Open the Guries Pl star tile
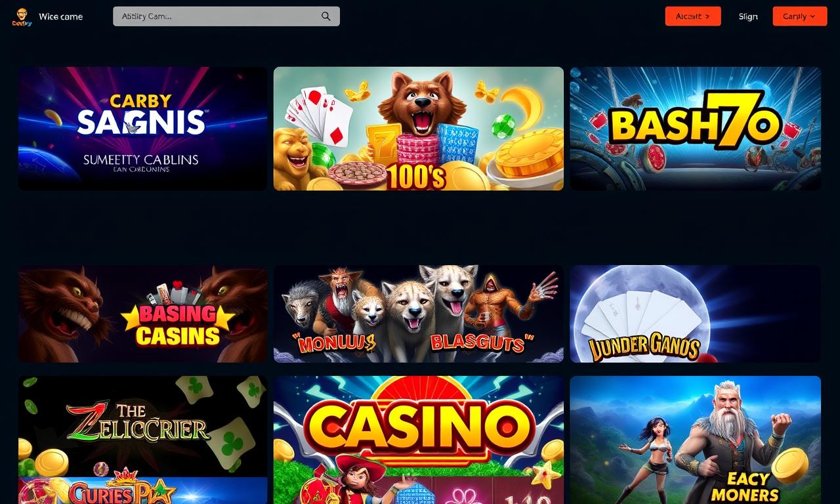Screen dimensions: 840x504 pyautogui.click(x=142, y=491)
